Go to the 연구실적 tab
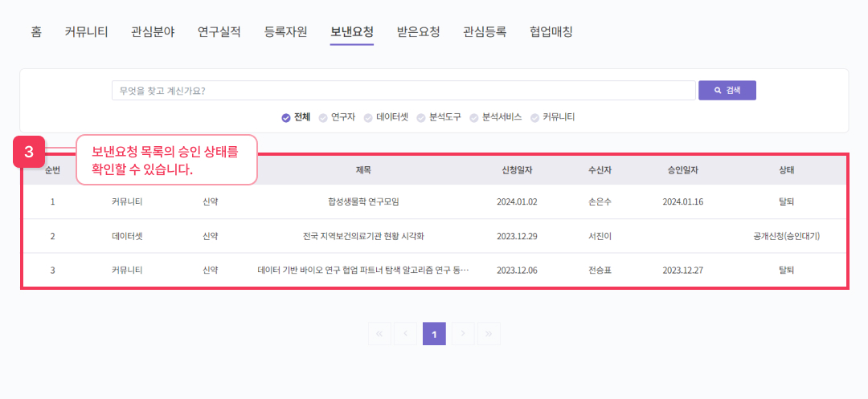 coord(219,31)
